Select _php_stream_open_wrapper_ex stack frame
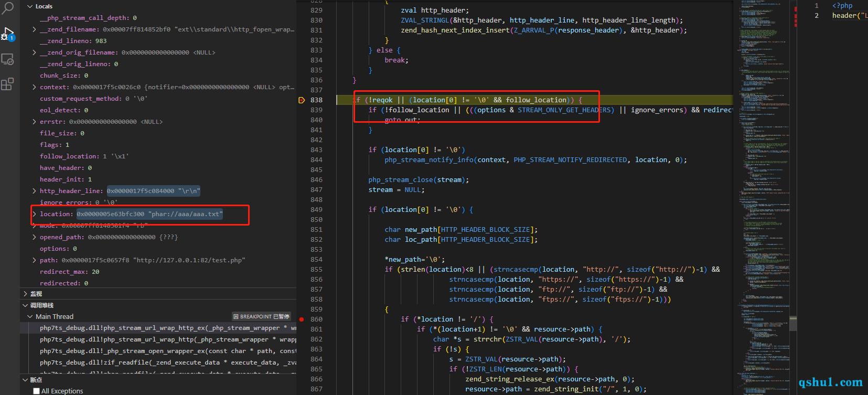Image resolution: width=868 pixels, height=395 pixels. coord(158,351)
